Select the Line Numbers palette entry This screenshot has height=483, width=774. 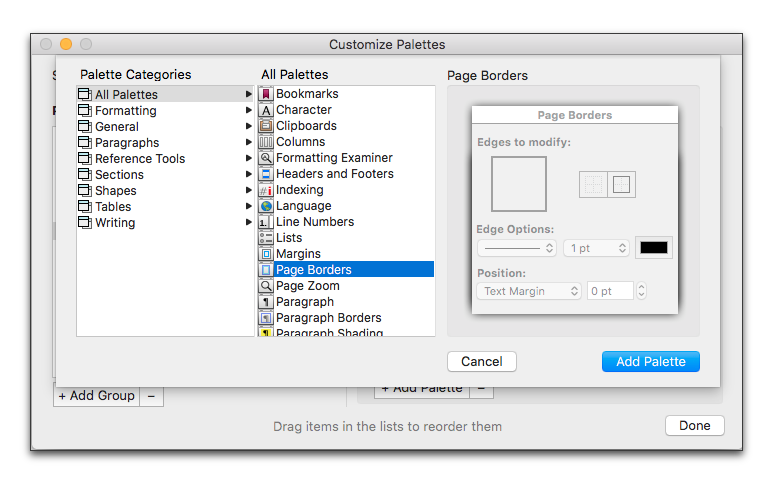[x=346, y=222]
